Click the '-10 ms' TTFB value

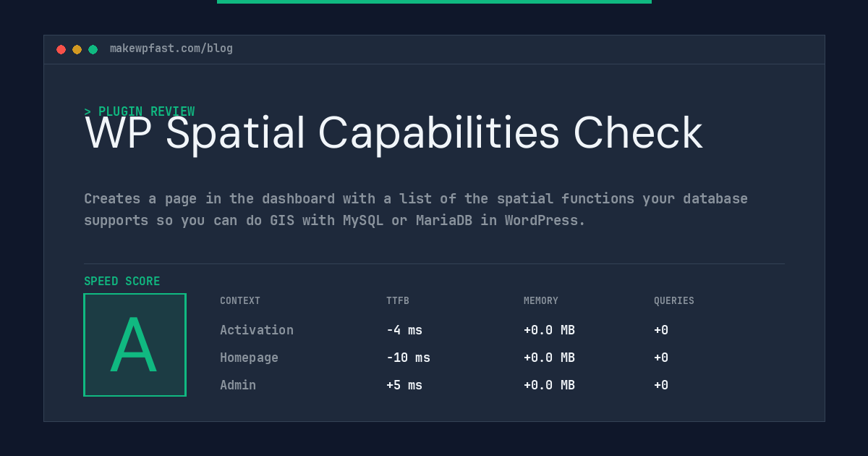click(408, 358)
